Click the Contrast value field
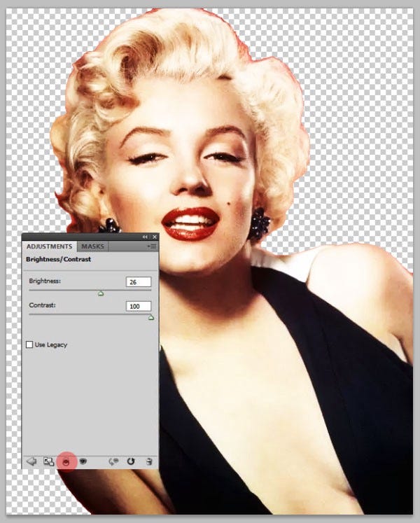Screen dimensions: 420x523 coord(139,306)
